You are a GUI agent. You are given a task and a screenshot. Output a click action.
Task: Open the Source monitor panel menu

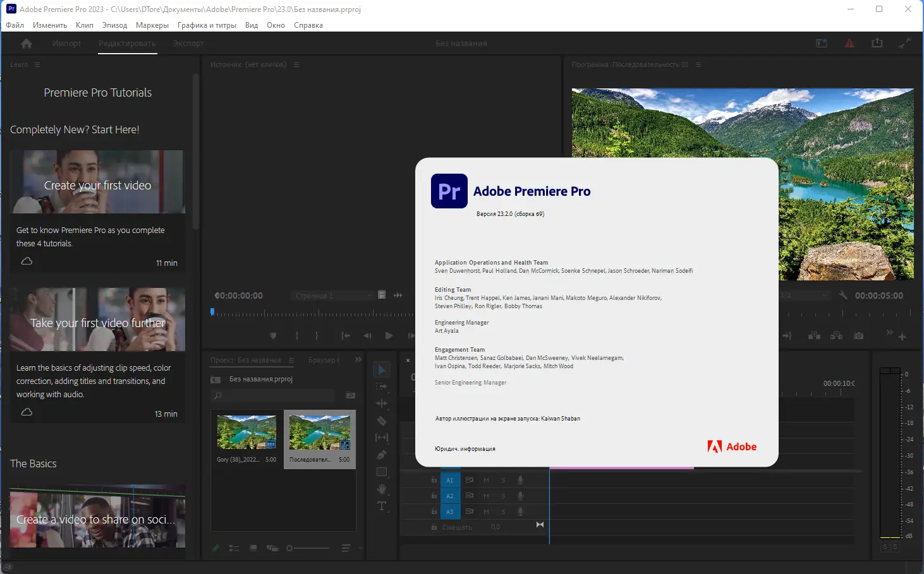(x=296, y=64)
